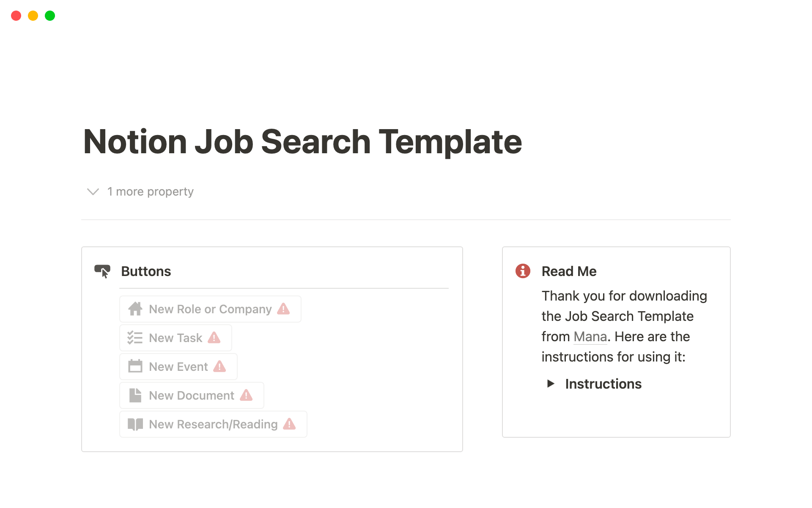Viewport: 812px width, 508px height.
Task: Click warning triangle on New Event button
Action: click(219, 366)
